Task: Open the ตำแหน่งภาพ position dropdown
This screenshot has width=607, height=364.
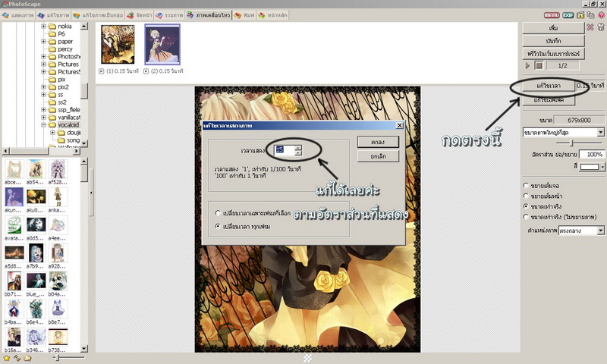Action: [600, 231]
